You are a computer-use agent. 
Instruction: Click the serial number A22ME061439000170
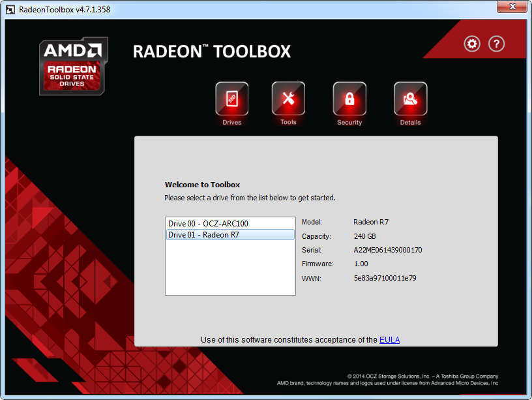click(388, 251)
